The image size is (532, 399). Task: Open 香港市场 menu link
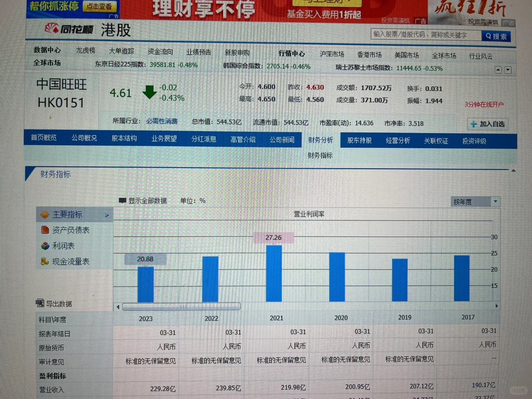point(369,55)
